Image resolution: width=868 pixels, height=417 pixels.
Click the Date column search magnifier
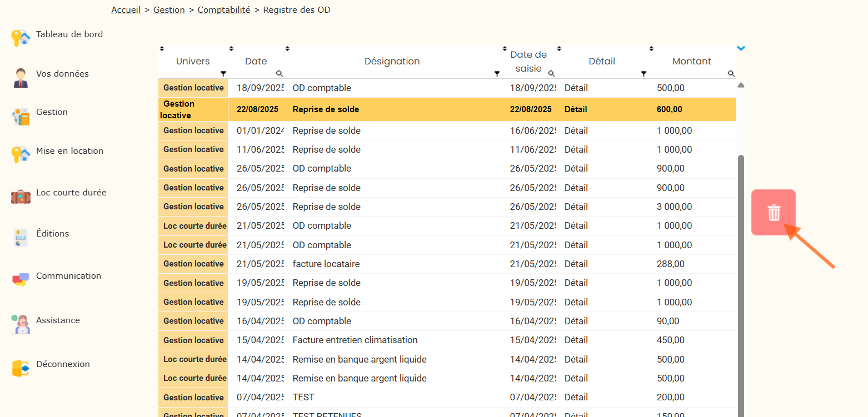(x=279, y=73)
